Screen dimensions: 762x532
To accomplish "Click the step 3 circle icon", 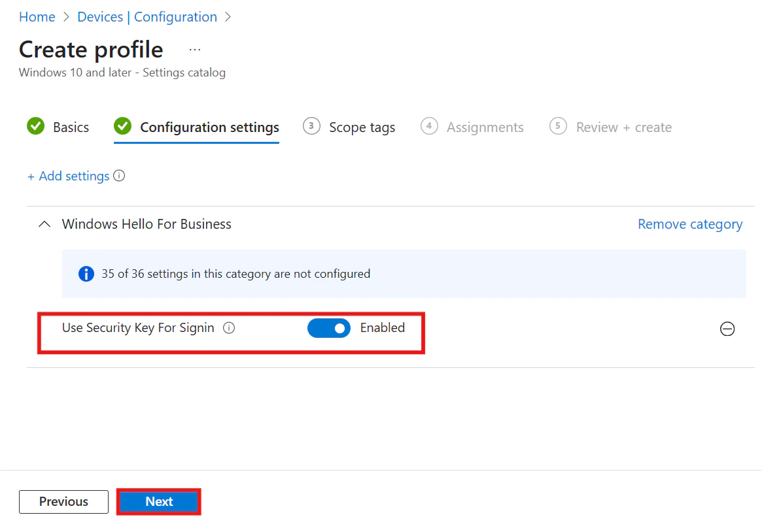I will [311, 126].
